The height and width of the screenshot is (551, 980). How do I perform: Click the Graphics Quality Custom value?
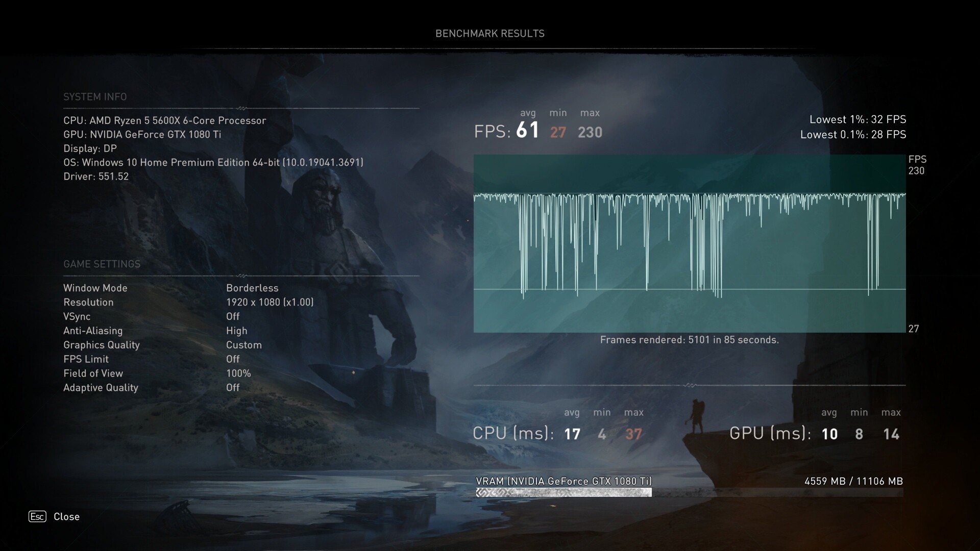[244, 345]
